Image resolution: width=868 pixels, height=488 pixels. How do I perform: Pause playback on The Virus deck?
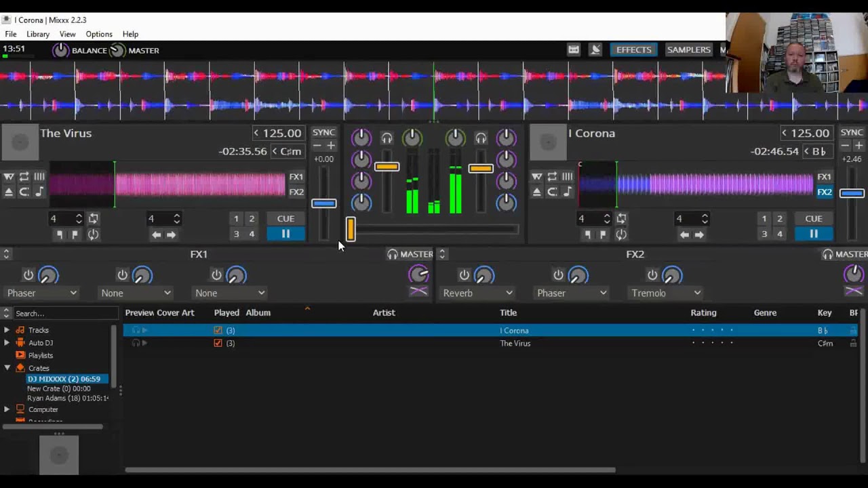click(285, 234)
